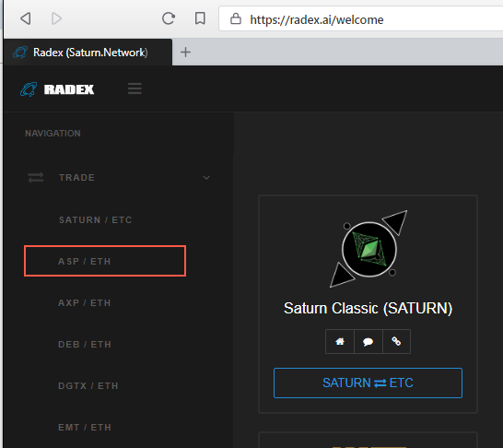Open a new browser tab with the plus
The height and width of the screenshot is (448, 503).
pyautogui.click(x=185, y=53)
